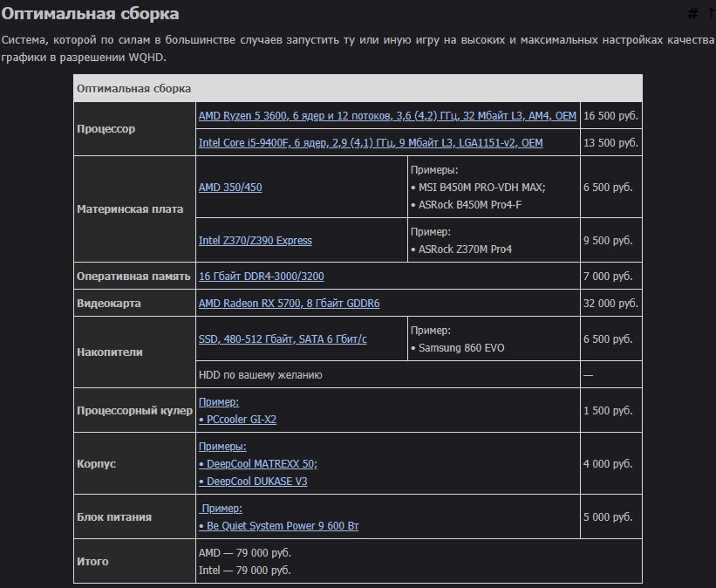Click the Оптимальная сборка page heading

click(90, 14)
